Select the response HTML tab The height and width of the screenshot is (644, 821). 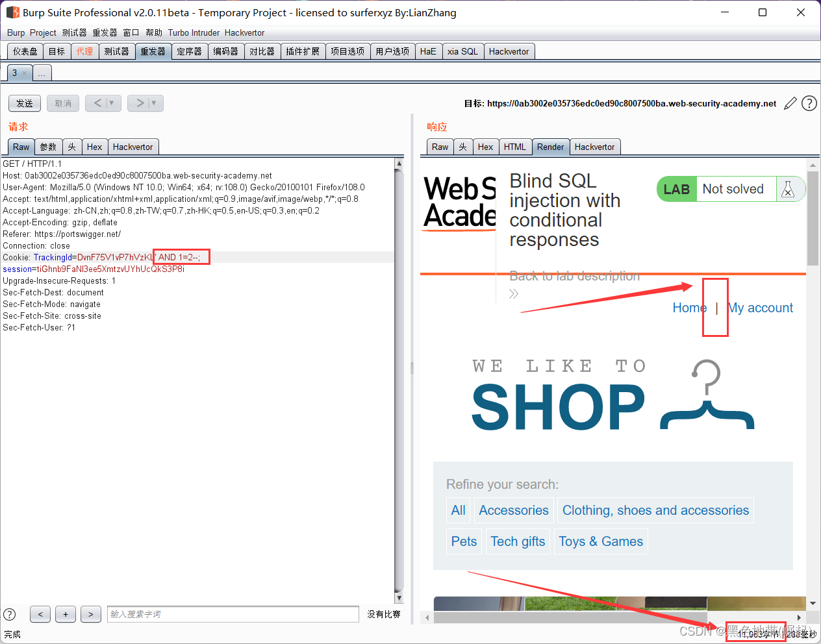click(x=515, y=147)
